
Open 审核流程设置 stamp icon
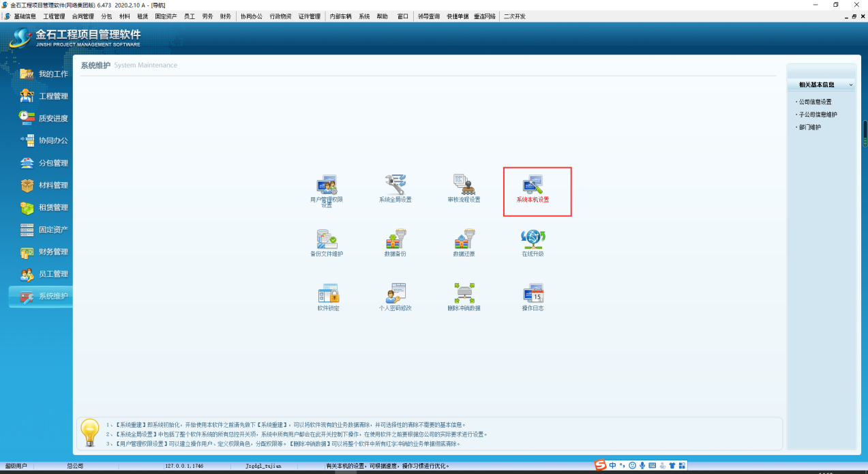pyautogui.click(x=464, y=185)
